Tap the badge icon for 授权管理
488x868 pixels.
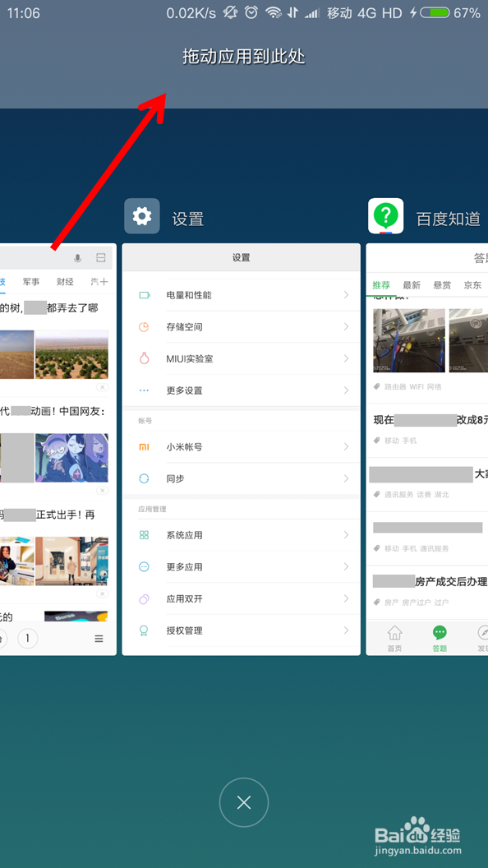pos(144,630)
